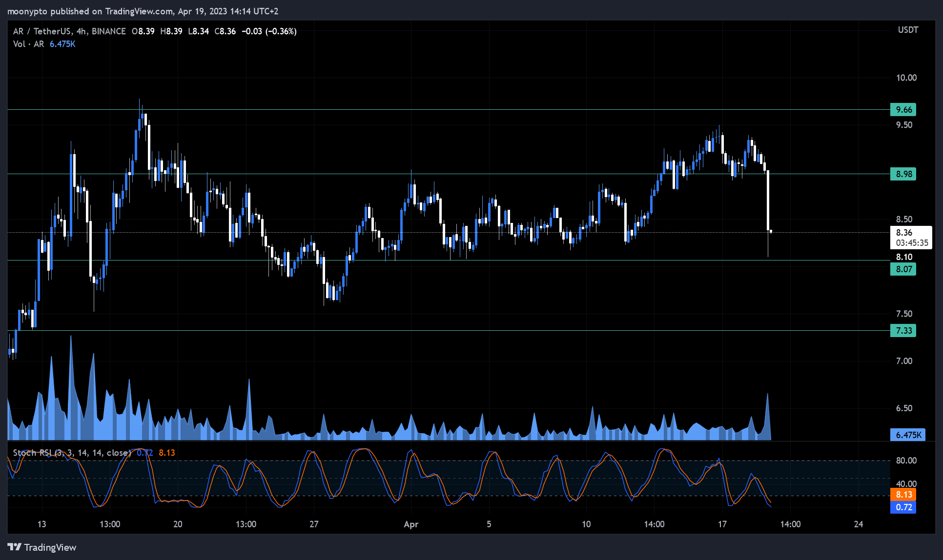Click the 8.07 price level label
The width and height of the screenshot is (943, 560).
(x=903, y=269)
